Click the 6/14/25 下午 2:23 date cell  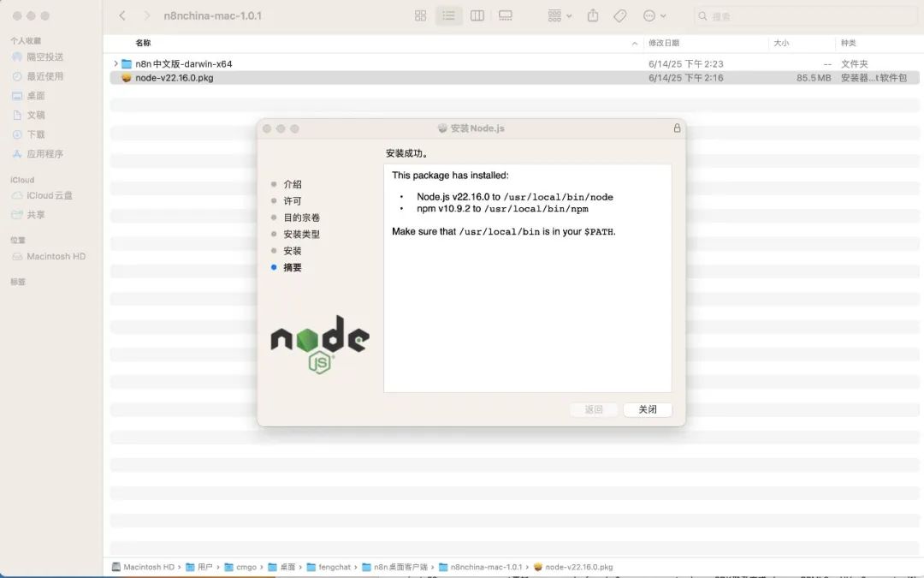pyautogui.click(x=686, y=63)
